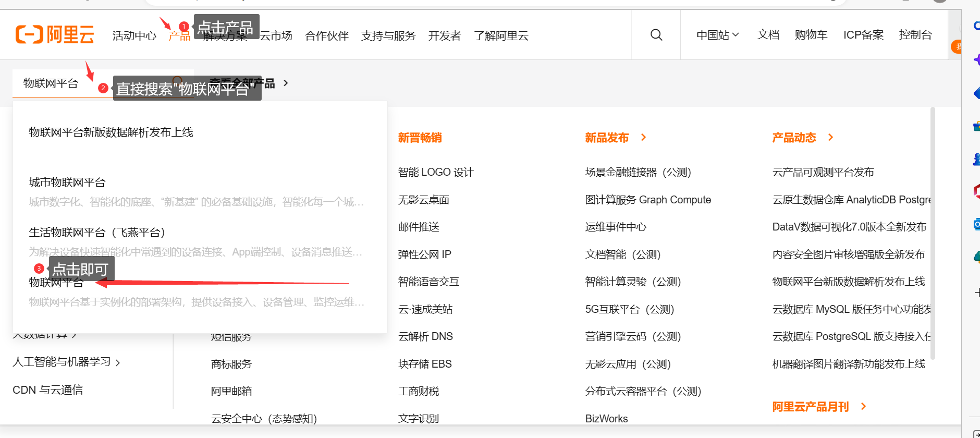Expand 新品发布 arrow
The height and width of the screenshot is (438, 980).
click(643, 137)
